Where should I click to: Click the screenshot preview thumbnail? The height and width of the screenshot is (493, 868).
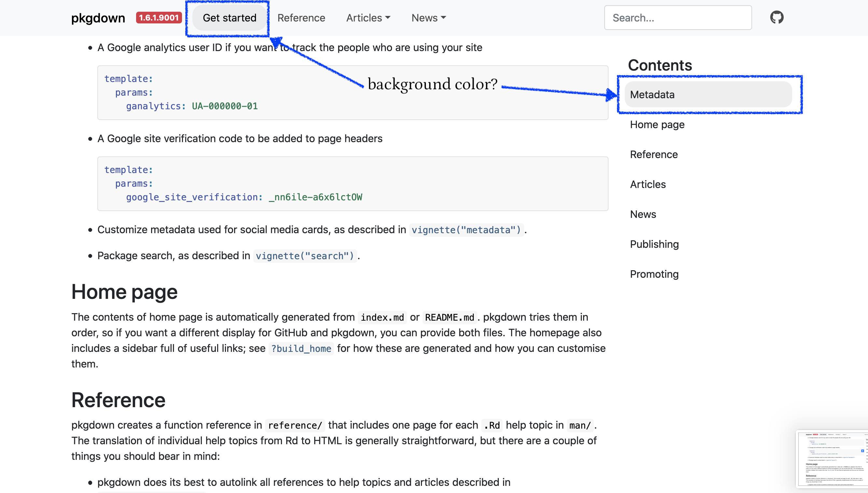833,459
